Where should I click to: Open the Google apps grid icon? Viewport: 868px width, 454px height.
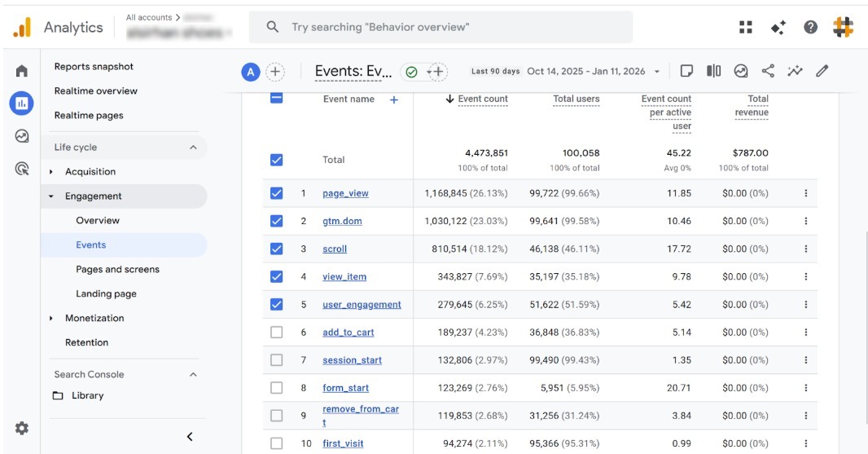click(746, 27)
